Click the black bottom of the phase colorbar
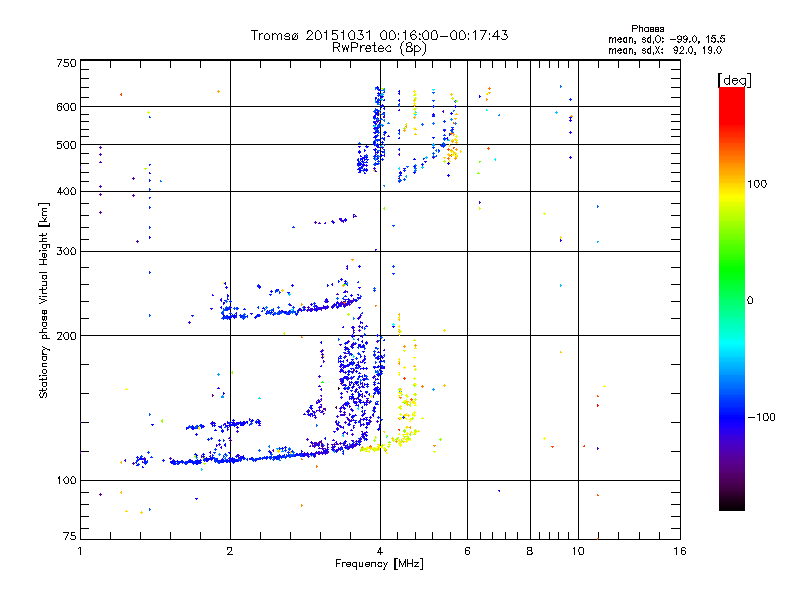800x600 pixels. point(732,504)
